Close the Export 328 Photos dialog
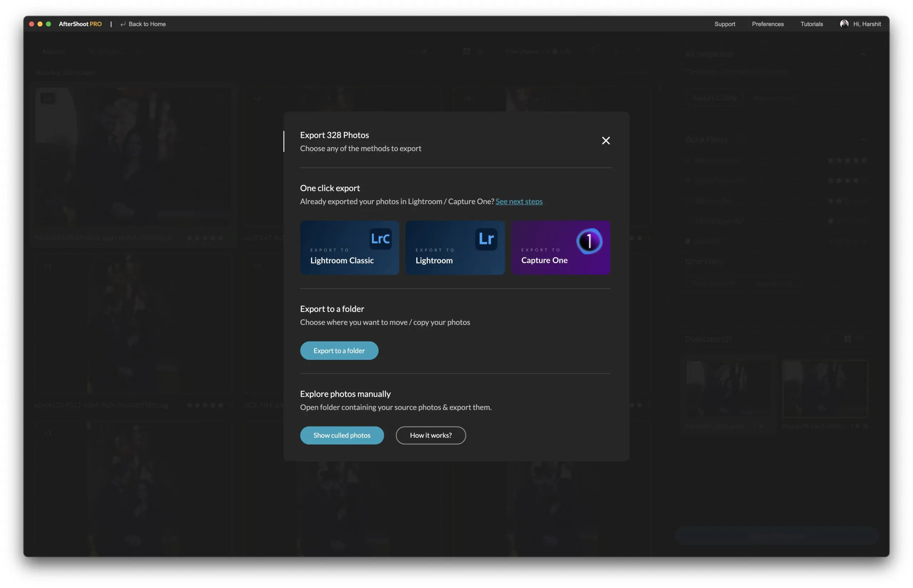This screenshot has height=588, width=913. pos(606,140)
